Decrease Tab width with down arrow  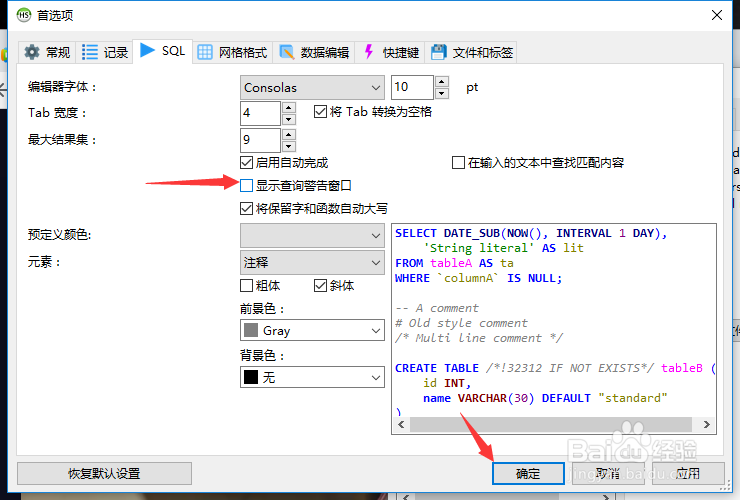289,119
